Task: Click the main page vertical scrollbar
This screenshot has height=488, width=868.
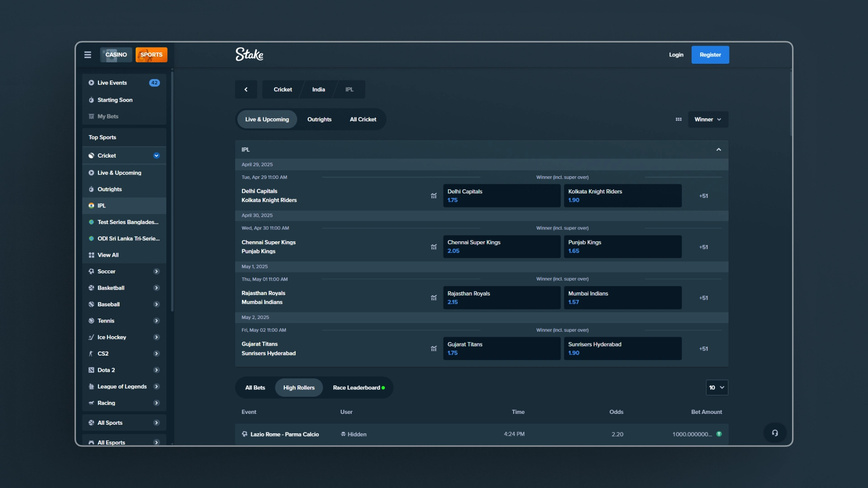Action: click(x=791, y=104)
